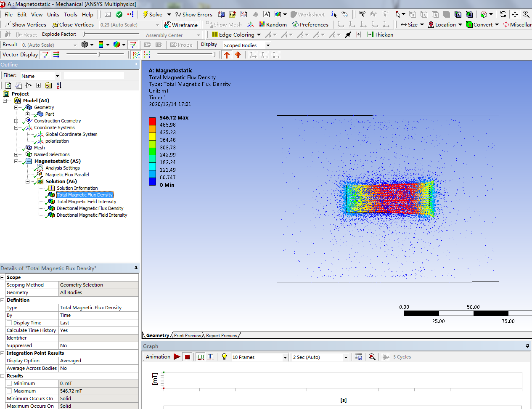
Task: Open the View menu
Action: pyautogui.click(x=37, y=14)
